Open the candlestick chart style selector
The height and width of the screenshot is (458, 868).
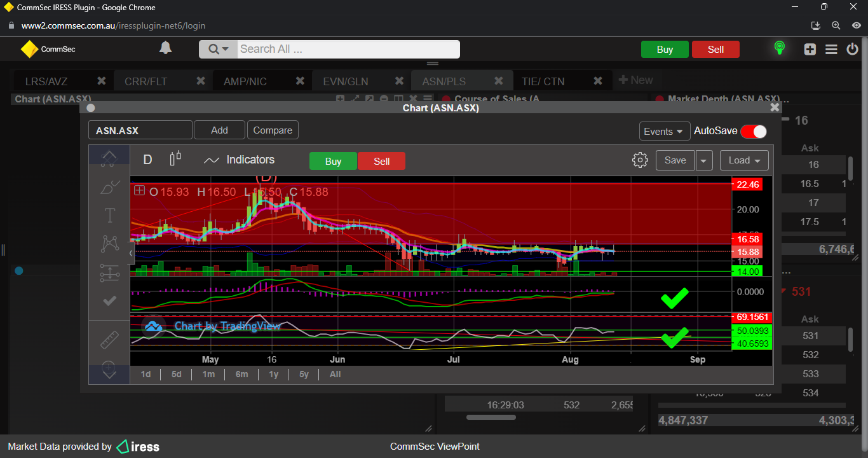(175, 159)
